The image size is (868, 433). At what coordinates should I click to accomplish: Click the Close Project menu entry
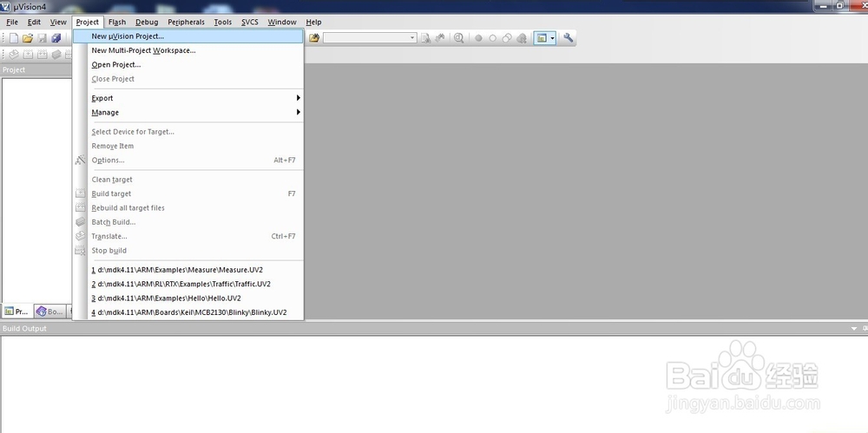[x=188, y=79]
